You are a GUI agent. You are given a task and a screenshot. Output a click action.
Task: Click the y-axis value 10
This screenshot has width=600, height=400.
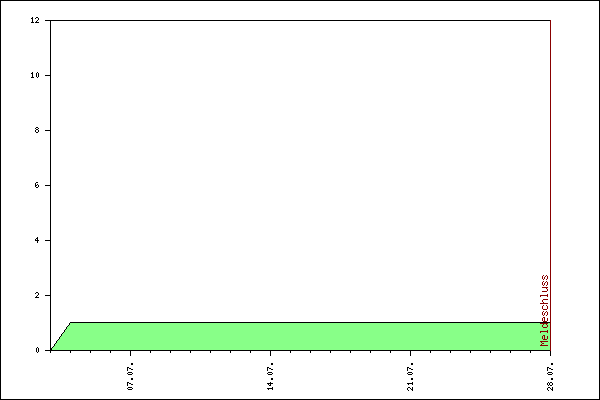coord(35,75)
